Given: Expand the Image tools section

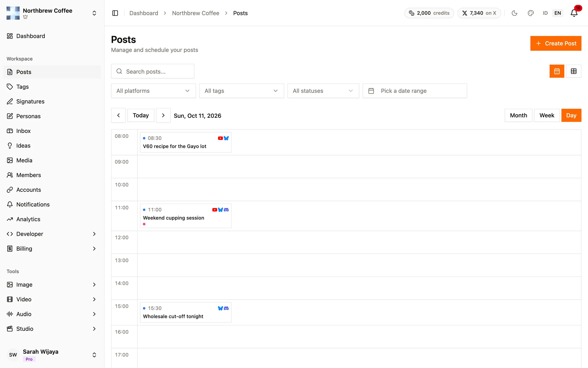Looking at the screenshot, I should tap(52, 285).
